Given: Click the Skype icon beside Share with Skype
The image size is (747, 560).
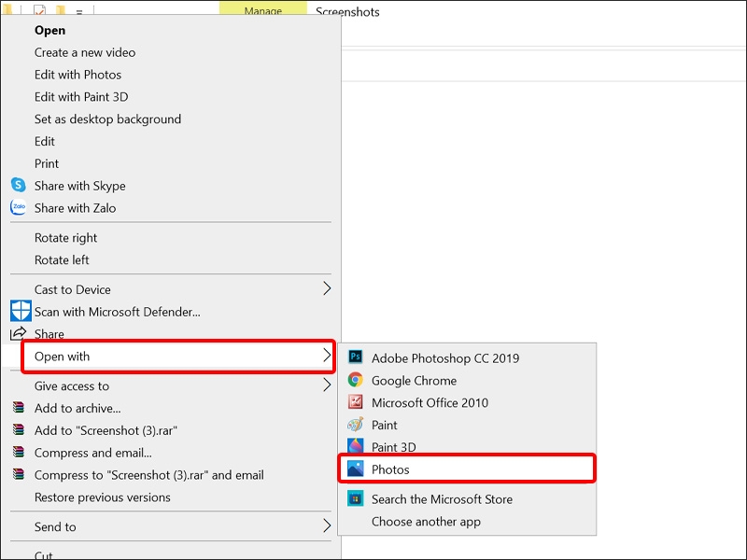Looking at the screenshot, I should (x=18, y=185).
